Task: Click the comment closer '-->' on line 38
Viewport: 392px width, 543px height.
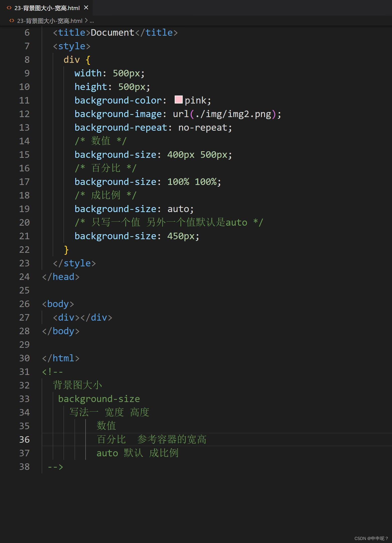Action: (55, 467)
